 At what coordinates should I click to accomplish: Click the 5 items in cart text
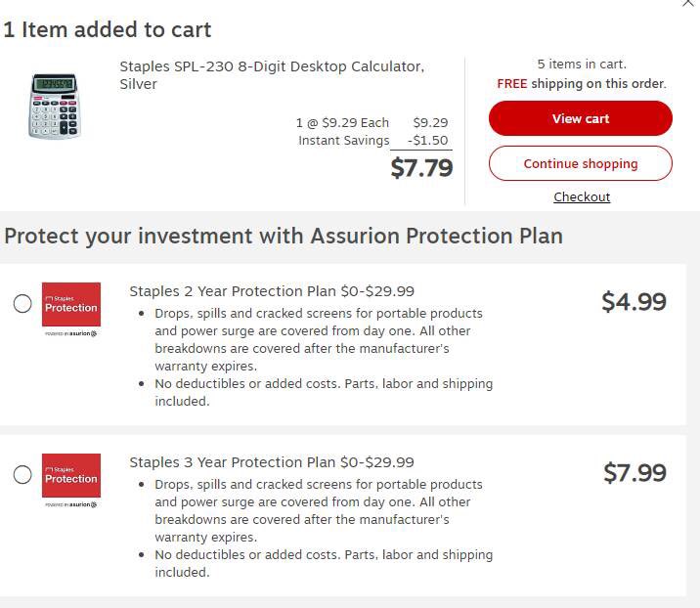tap(582, 65)
